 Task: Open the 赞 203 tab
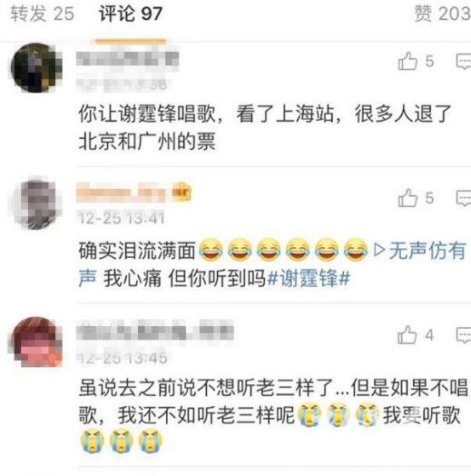[x=443, y=14]
